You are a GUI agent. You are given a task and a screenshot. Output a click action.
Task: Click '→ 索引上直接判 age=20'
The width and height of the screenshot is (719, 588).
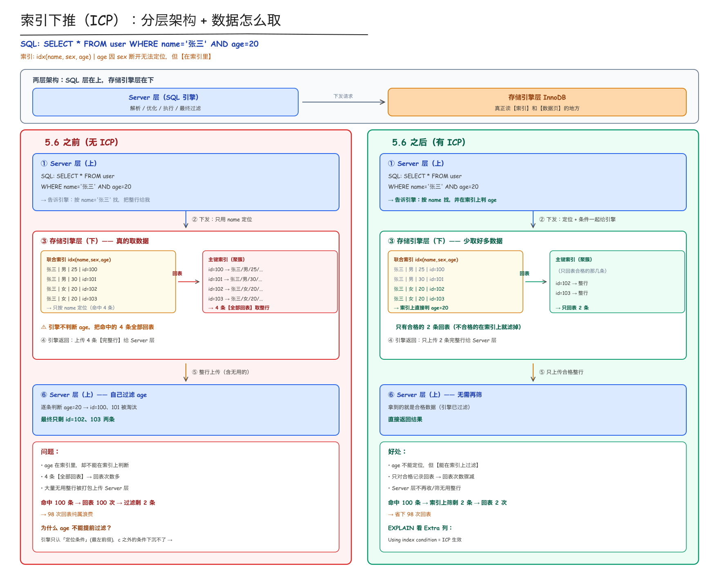(x=421, y=308)
